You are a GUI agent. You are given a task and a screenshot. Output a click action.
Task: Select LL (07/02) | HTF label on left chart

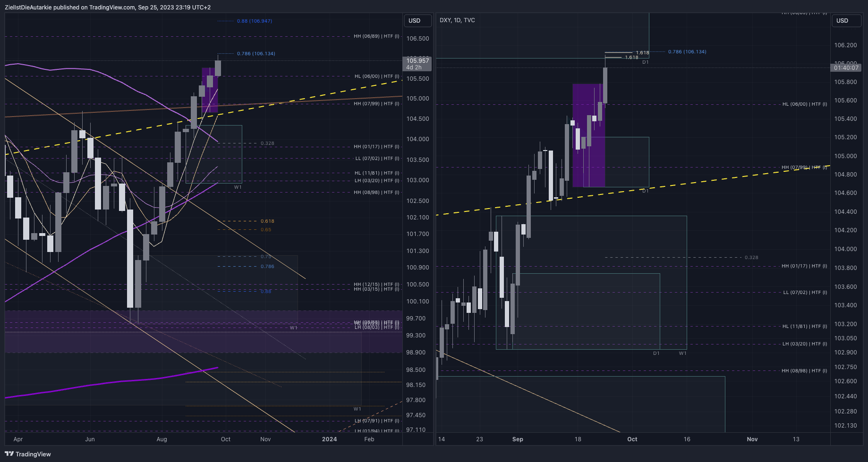click(377, 159)
